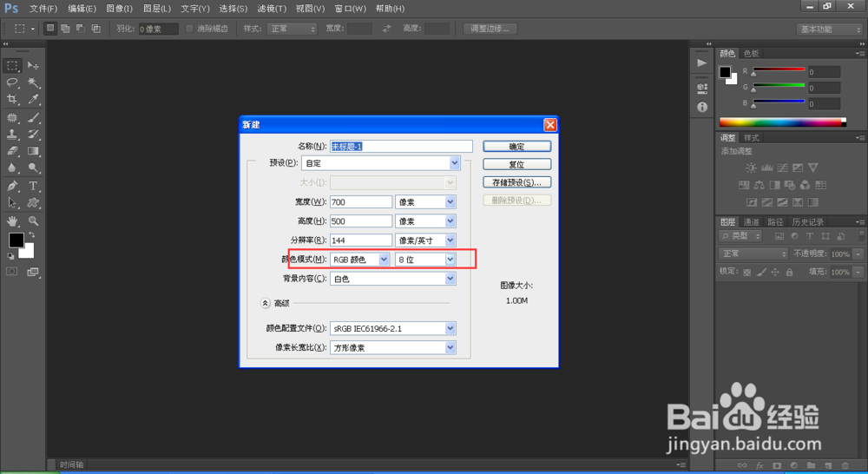Select the Path Selection tool
This screenshot has height=474, width=868.
[x=12, y=202]
